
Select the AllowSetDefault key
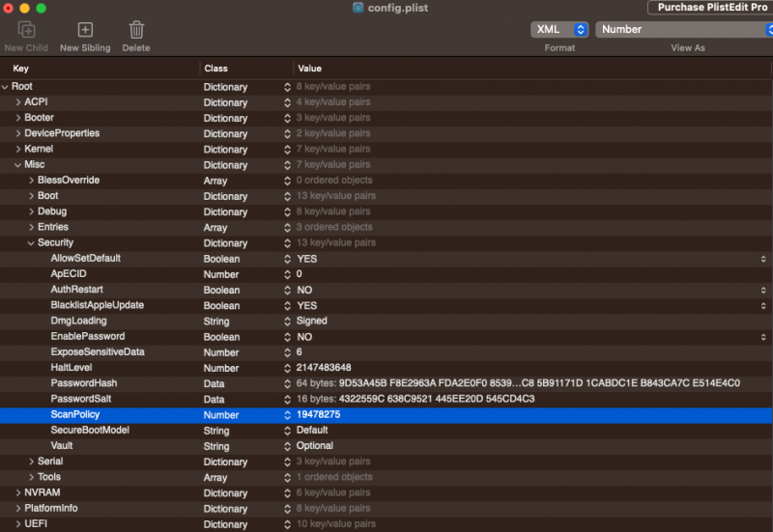click(86, 258)
